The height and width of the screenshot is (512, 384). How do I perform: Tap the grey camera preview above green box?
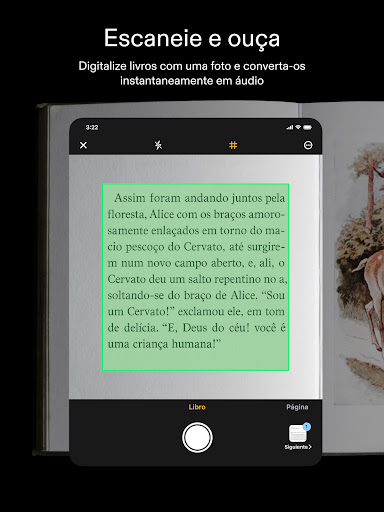click(195, 169)
